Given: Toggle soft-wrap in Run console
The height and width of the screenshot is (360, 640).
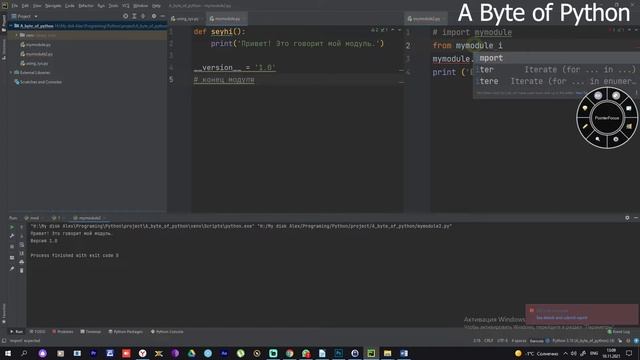Looking at the screenshot, I should (22, 245).
